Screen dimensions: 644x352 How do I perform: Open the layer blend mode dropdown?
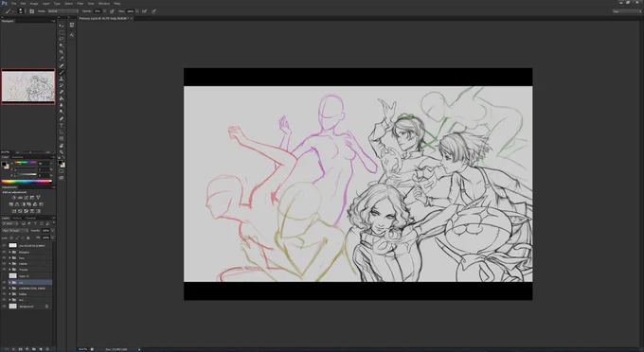pos(15,230)
